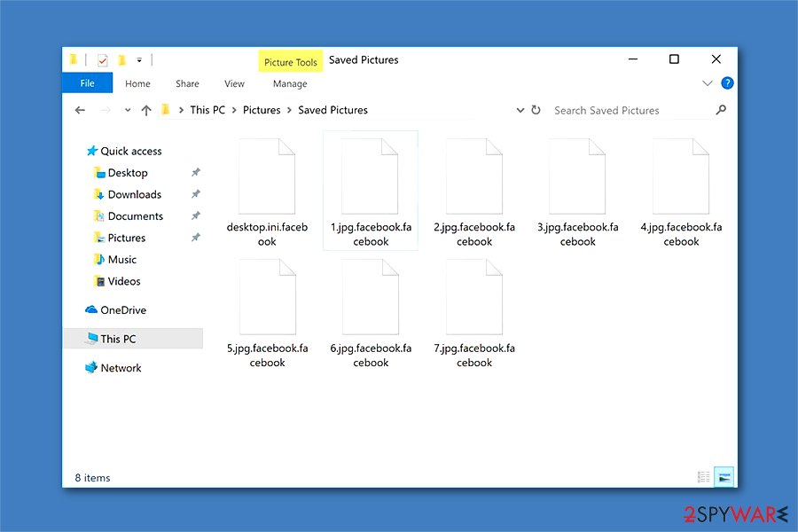Expand the chevron after This PC in the breadcrumb
The width and height of the screenshot is (798, 532).
(x=234, y=110)
